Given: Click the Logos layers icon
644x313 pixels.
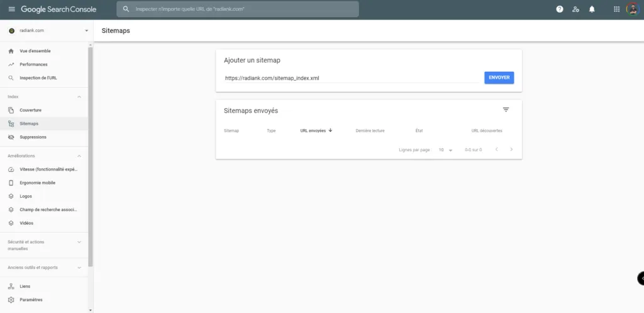Looking at the screenshot, I should 11,196.
